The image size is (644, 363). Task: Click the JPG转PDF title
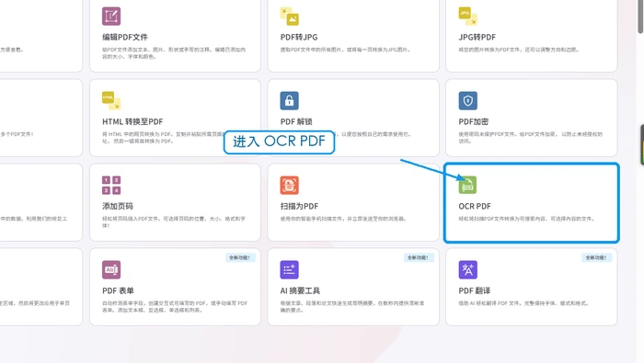(x=477, y=37)
